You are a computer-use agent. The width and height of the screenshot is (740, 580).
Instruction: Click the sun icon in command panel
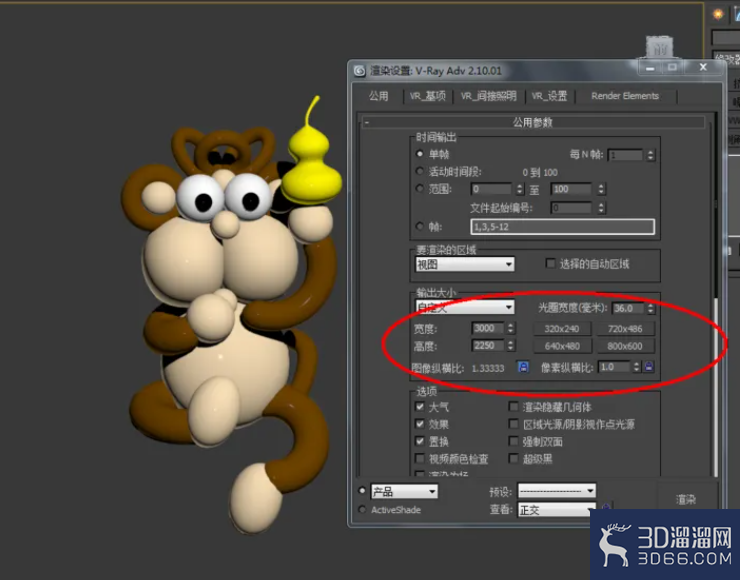(x=718, y=15)
